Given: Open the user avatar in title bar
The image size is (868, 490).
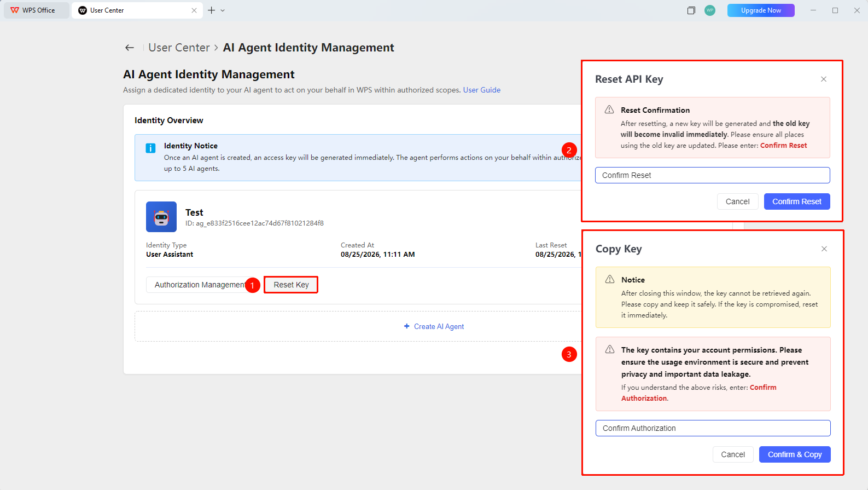Looking at the screenshot, I should (710, 10).
